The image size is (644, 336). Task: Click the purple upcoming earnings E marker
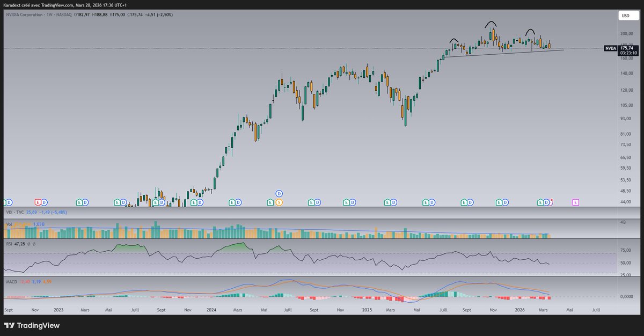575,202
